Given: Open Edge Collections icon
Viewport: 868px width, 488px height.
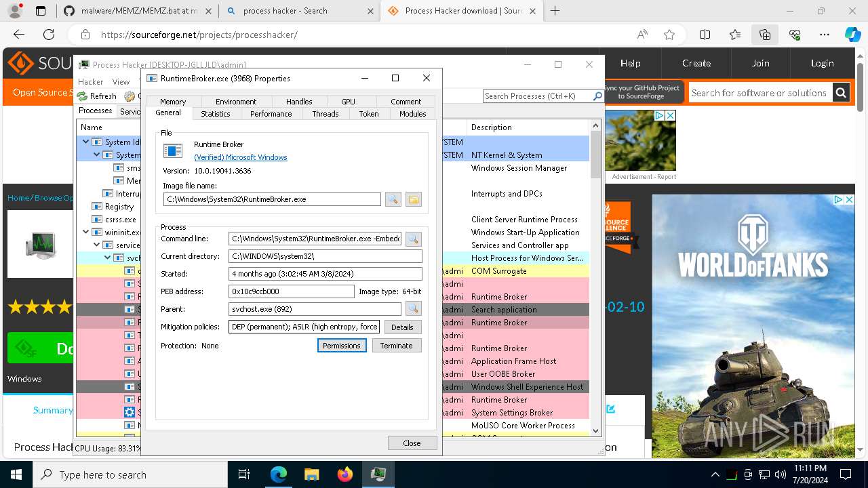Looking at the screenshot, I should point(765,35).
